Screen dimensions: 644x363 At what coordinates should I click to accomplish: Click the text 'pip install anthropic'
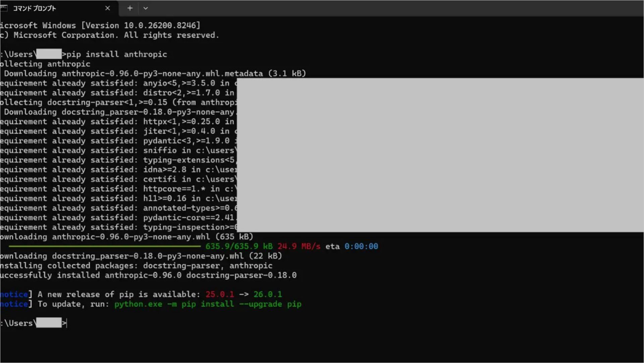(117, 54)
